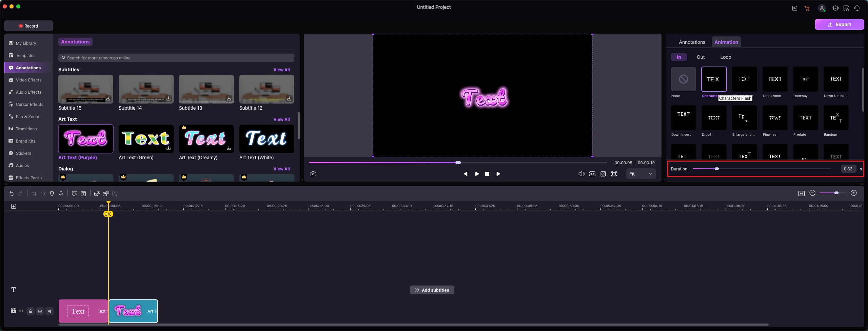Open the Voiceover microphone tool

pyautogui.click(x=61, y=194)
